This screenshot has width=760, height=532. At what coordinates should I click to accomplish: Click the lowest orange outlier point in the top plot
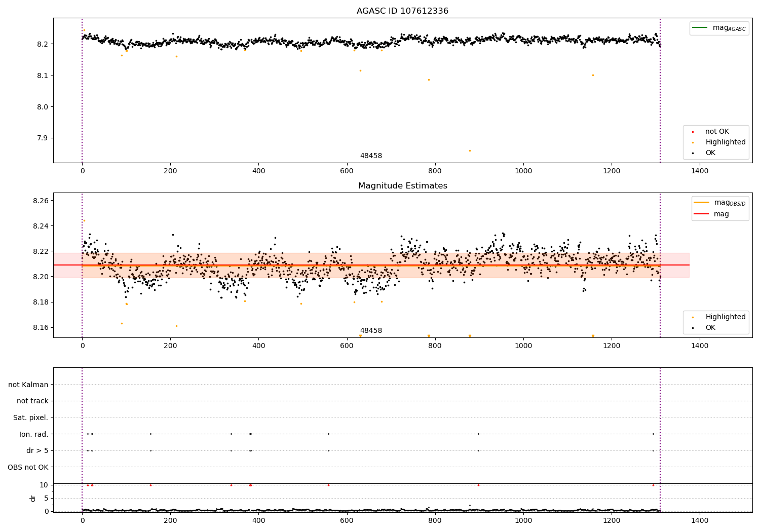[x=470, y=150]
